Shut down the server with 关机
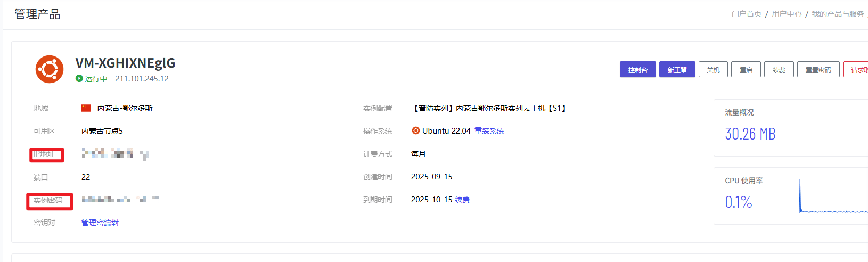868x262 pixels. pos(713,70)
